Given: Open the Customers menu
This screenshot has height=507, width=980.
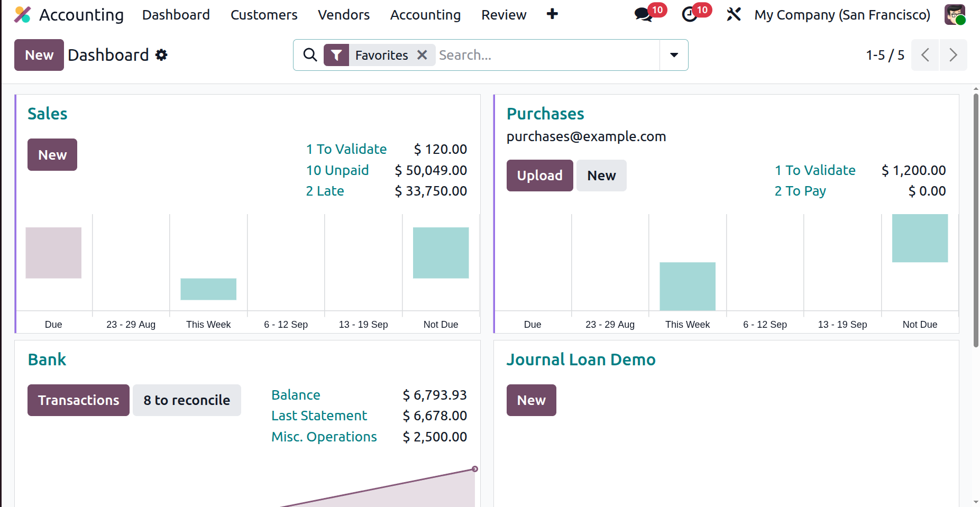Looking at the screenshot, I should click(x=264, y=15).
